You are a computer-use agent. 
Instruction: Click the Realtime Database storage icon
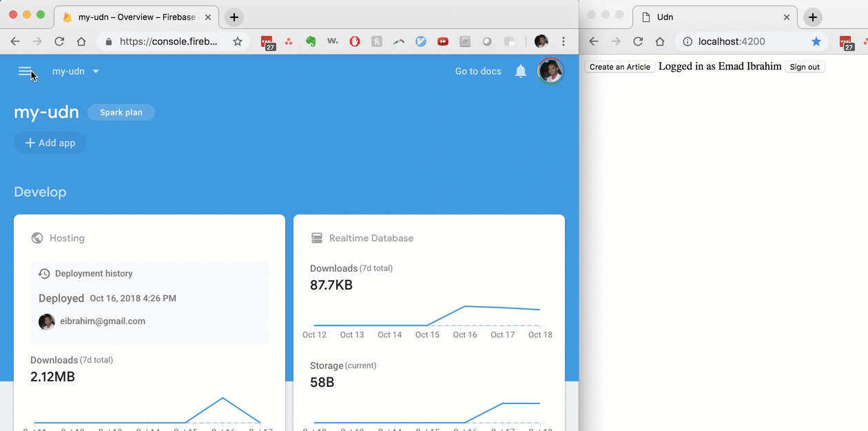(317, 238)
